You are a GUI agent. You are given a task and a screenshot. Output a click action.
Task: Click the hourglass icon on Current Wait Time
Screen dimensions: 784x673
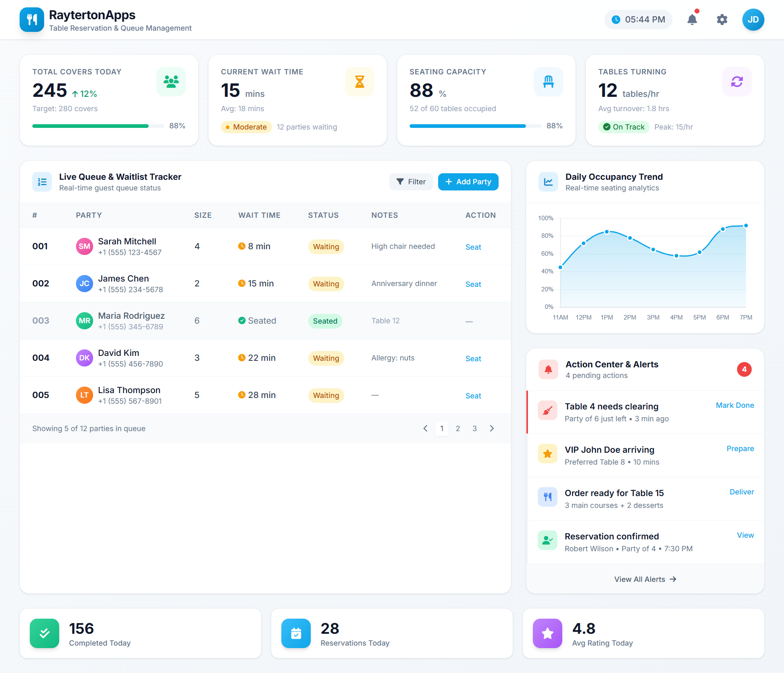point(359,81)
